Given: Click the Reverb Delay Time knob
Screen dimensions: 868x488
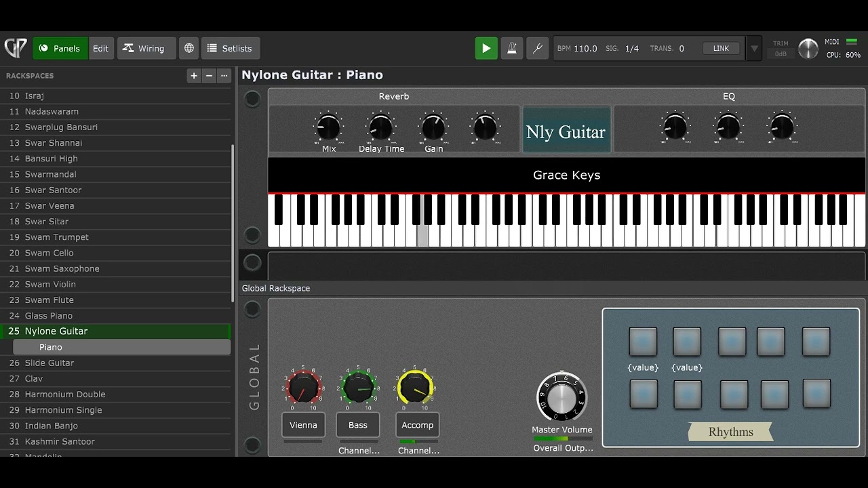Looking at the screenshot, I should 381,127.
